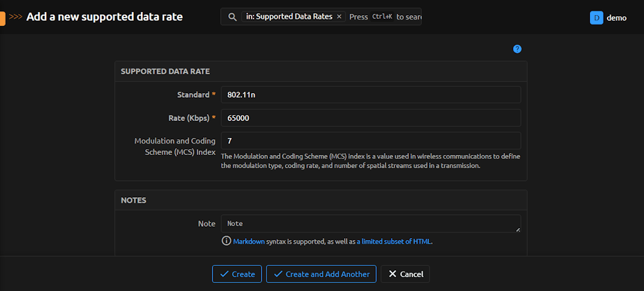
Task: Open the Markdown syntax link
Action: click(249, 241)
